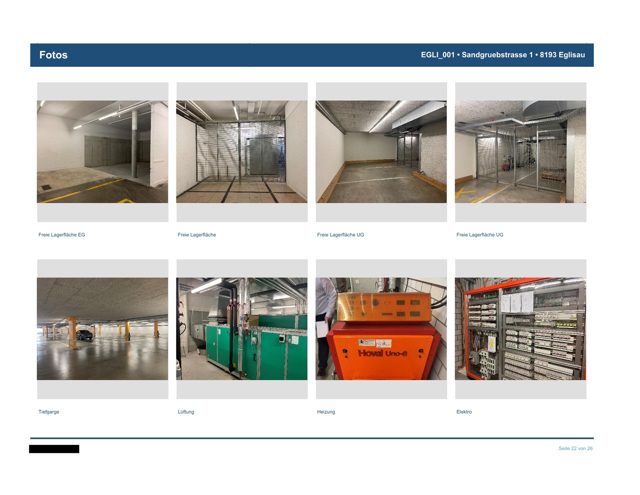640x495 pixels.
Task: Click the 'Freie Lagerfläche UG' caption under the metal-cage photo
Action: coord(480,235)
